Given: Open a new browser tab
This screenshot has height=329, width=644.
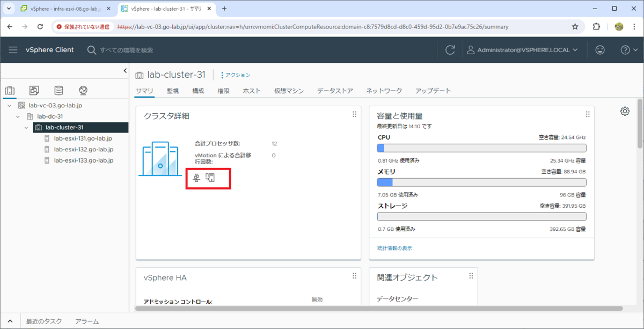Looking at the screenshot, I should tap(224, 9).
